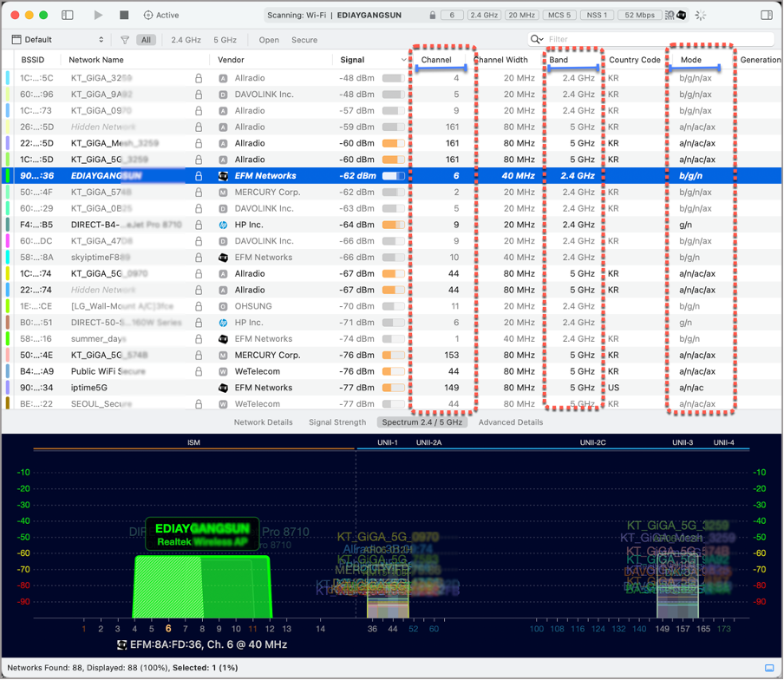This screenshot has height=680, width=784.
Task: Click DAVOLINK vendor icon on 60:…:96 row
Action: click(224, 95)
